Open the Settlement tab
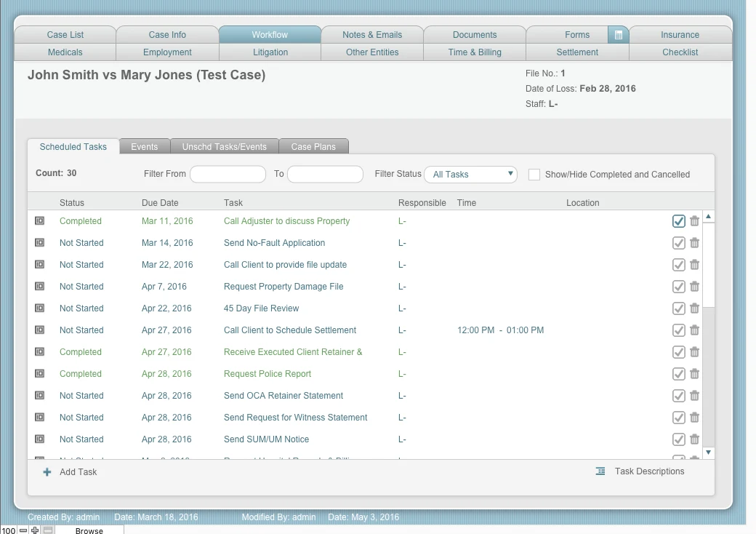The height and width of the screenshot is (534, 756). click(577, 52)
